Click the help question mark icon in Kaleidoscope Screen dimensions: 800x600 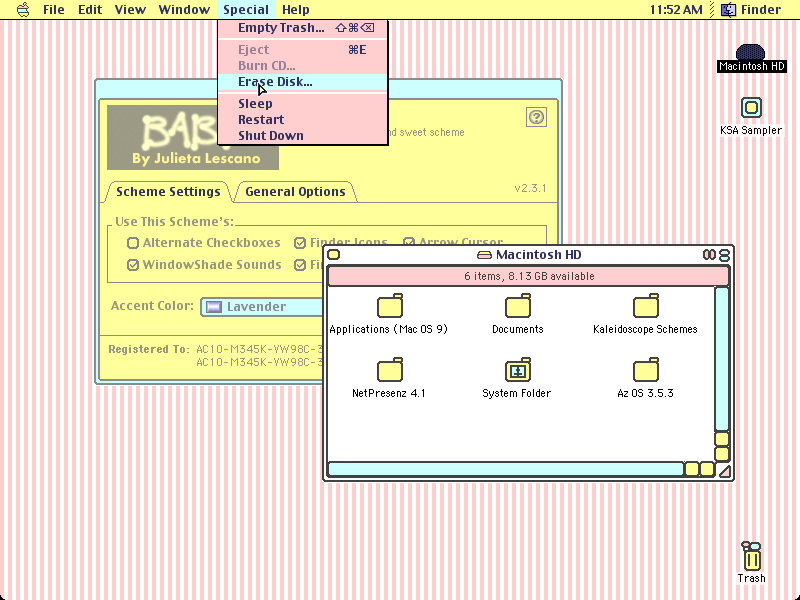point(536,117)
